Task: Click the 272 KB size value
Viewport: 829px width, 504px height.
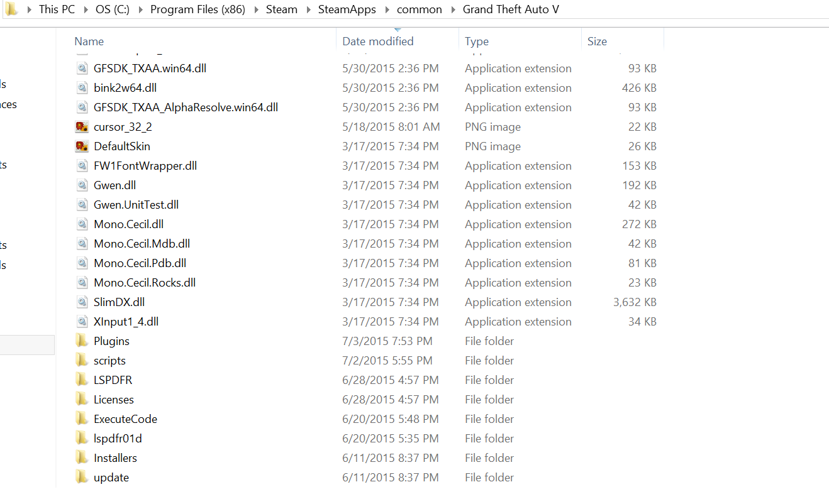Action: point(639,224)
